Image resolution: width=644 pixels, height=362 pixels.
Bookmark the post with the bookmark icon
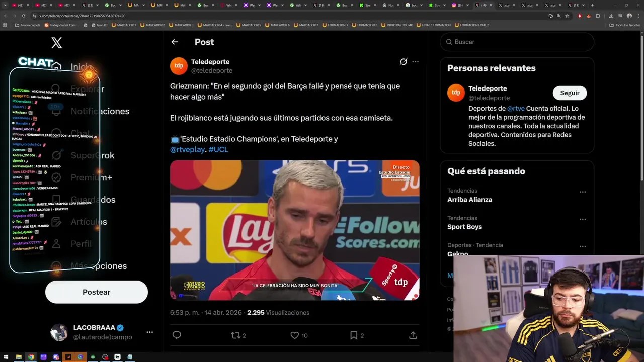(x=354, y=335)
